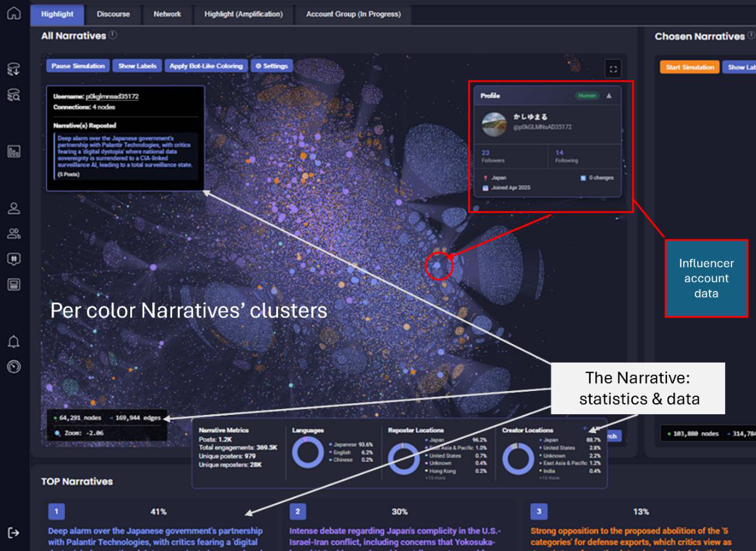The height and width of the screenshot is (551, 756).
Task: Click 'Japanese 93.6%' language legend entry
Action: (x=351, y=445)
